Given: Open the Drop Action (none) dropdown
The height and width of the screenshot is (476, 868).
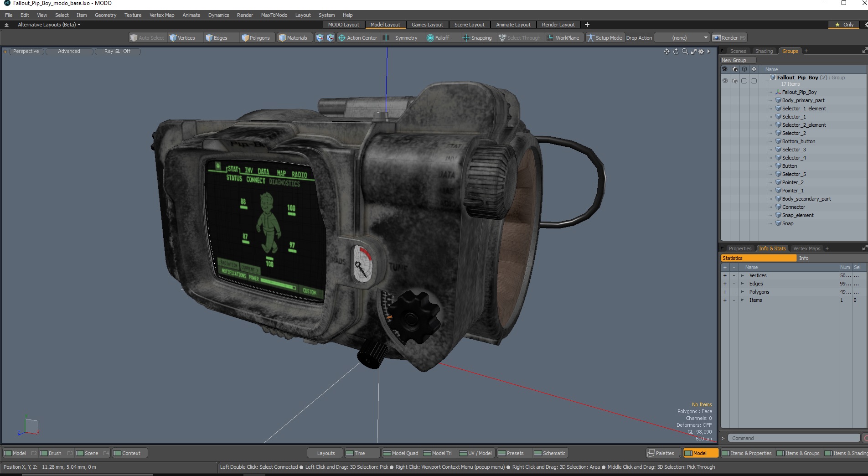Looking at the screenshot, I should point(682,38).
